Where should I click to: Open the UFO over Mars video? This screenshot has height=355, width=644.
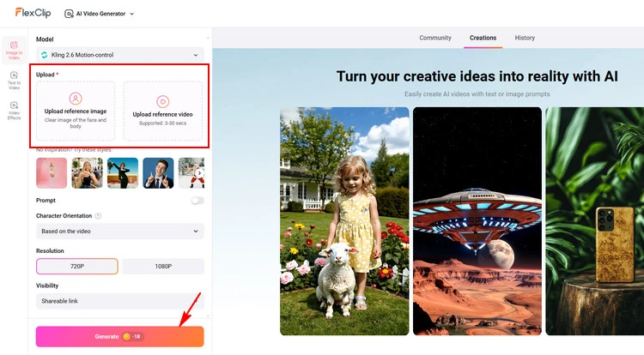(x=477, y=221)
